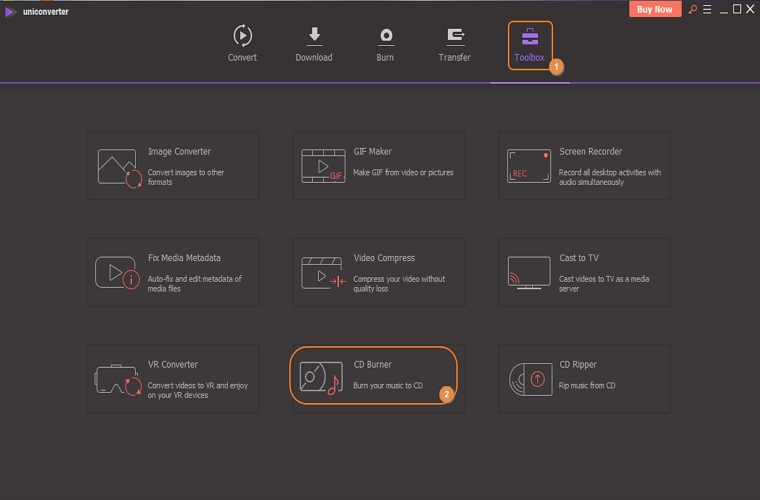Select the VR Converter headset icon
Image resolution: width=760 pixels, height=500 pixels.
click(117, 379)
